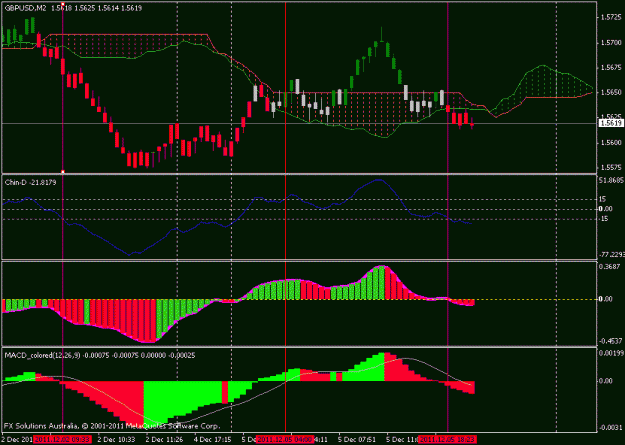The height and width of the screenshot is (445, 625).
Task: Click the -15 level label in Chin-D pane
Action: 604,219
